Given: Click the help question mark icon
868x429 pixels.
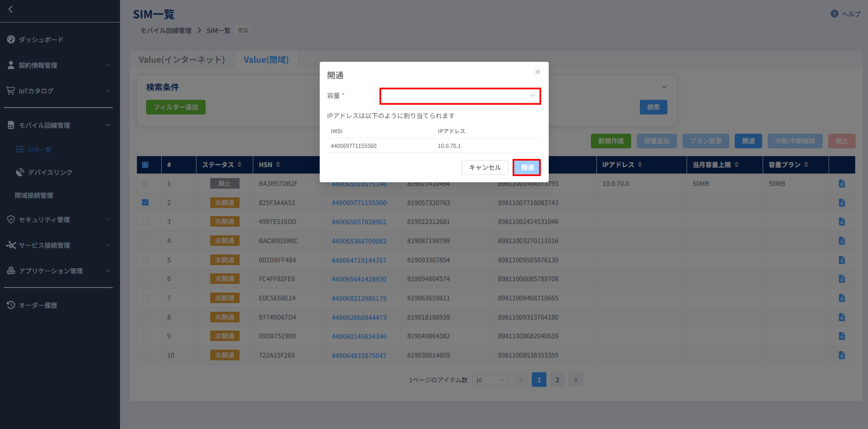Looking at the screenshot, I should [834, 14].
